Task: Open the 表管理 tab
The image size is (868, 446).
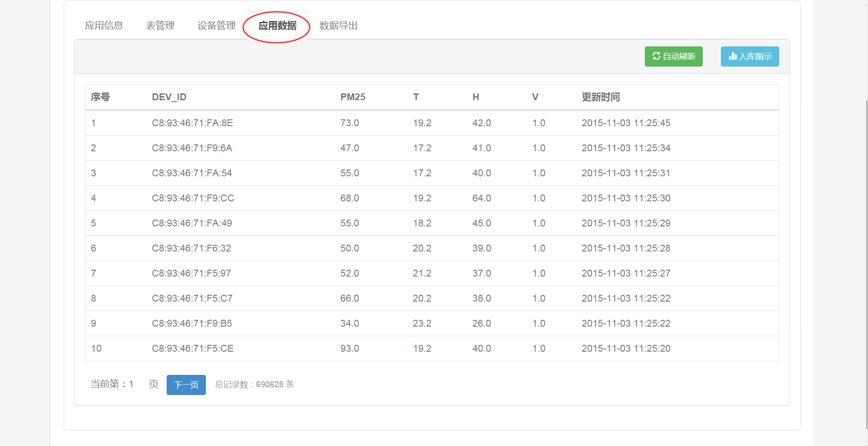Action: (160, 26)
